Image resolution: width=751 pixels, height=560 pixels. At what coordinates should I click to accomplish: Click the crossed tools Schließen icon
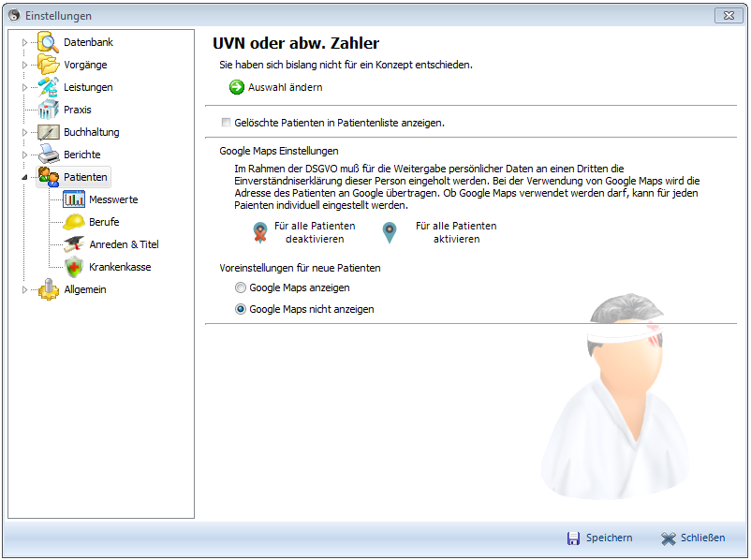click(669, 538)
